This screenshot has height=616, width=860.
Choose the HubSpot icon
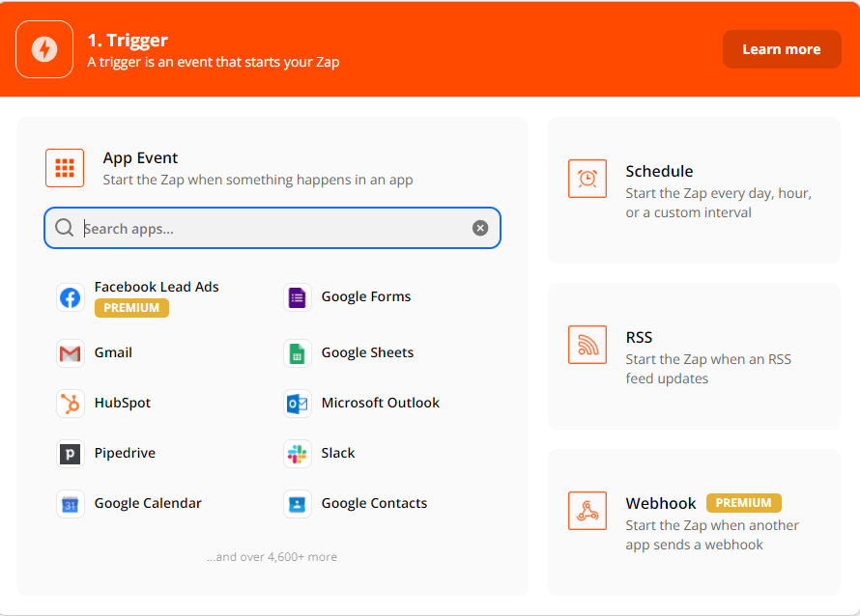point(71,404)
